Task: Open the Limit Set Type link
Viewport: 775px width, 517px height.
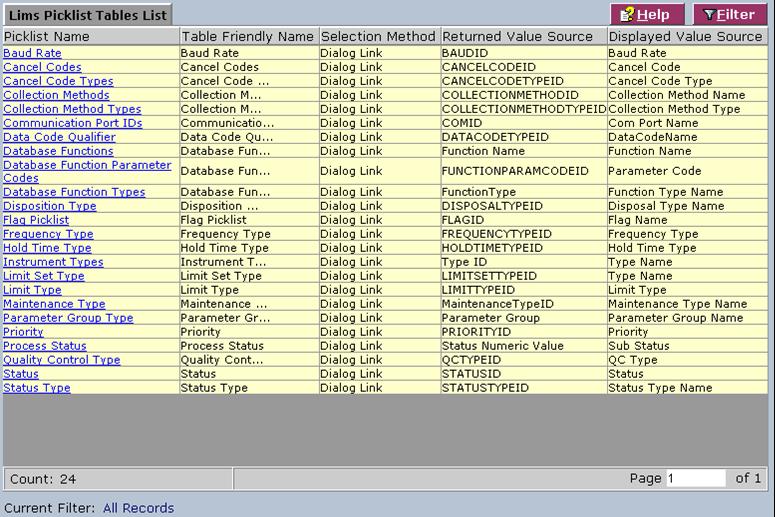Action: coord(43,276)
